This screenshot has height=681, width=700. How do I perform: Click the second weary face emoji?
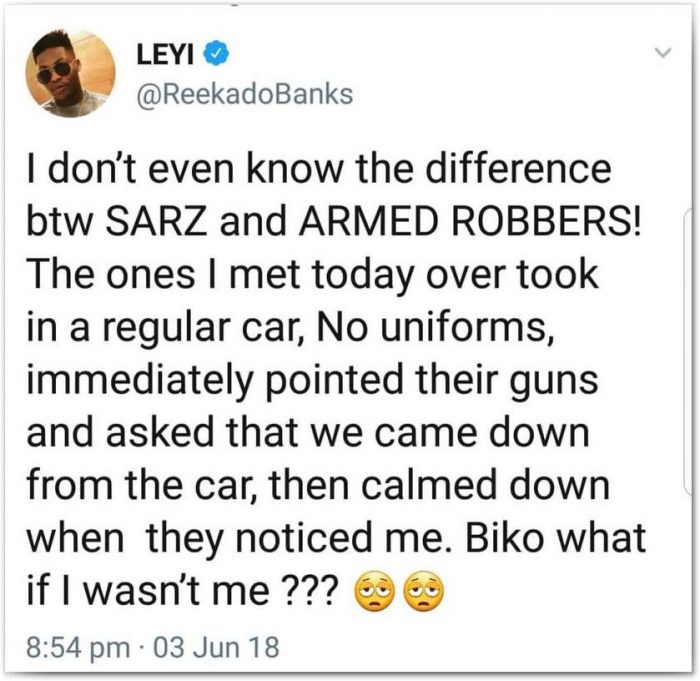424,591
